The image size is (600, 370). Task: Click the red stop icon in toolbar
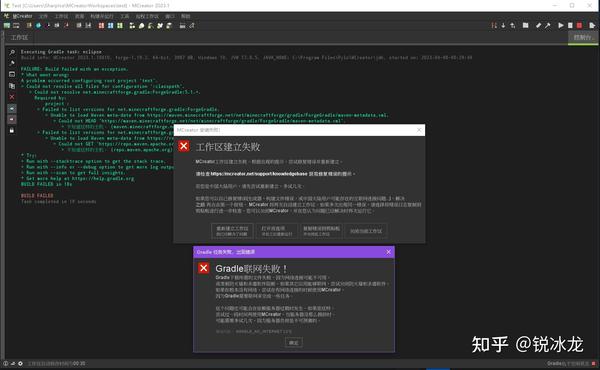point(579,25)
